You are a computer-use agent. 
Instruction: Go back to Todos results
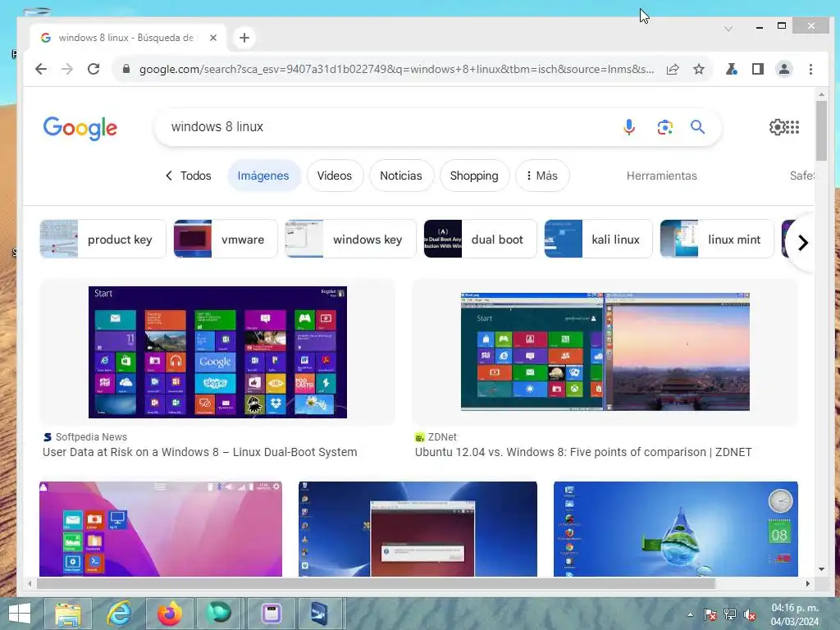click(188, 176)
